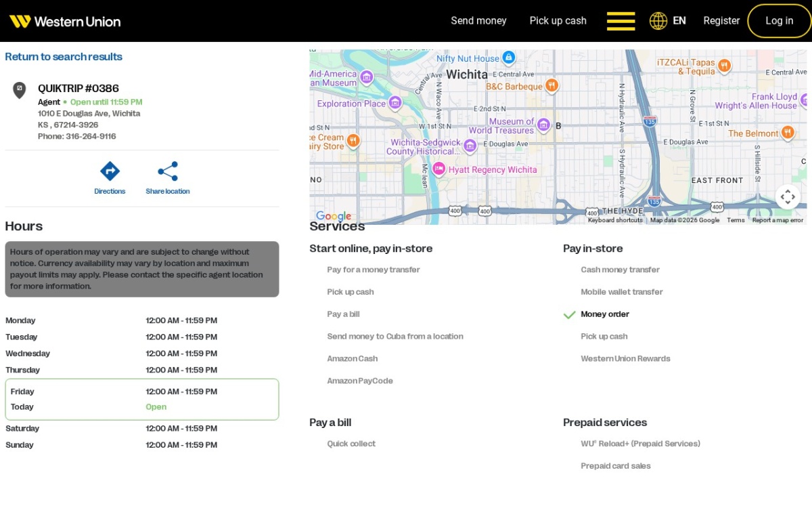Viewport: 812px width, 508px height.
Task: Click the QUIKTRIP location pin icon
Action: [x=20, y=90]
